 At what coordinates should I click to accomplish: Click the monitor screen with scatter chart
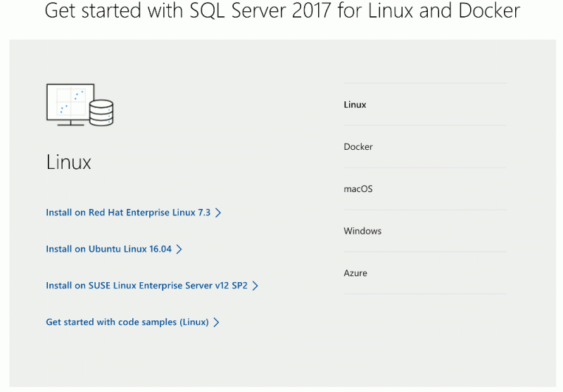[70, 101]
